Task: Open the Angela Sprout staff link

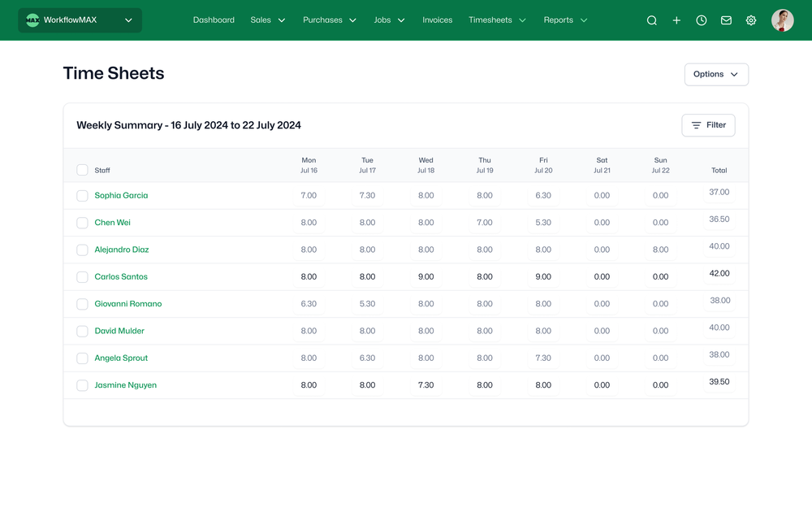Action: coord(121,358)
